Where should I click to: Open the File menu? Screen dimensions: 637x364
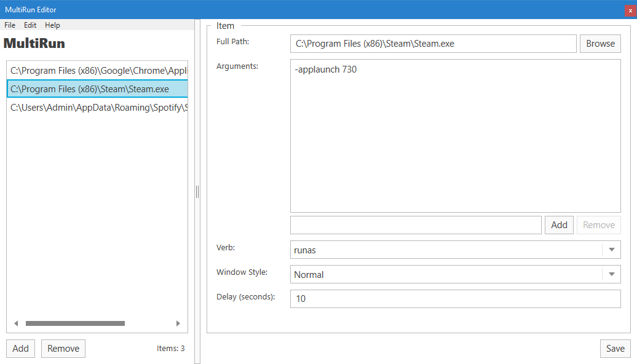click(x=10, y=25)
